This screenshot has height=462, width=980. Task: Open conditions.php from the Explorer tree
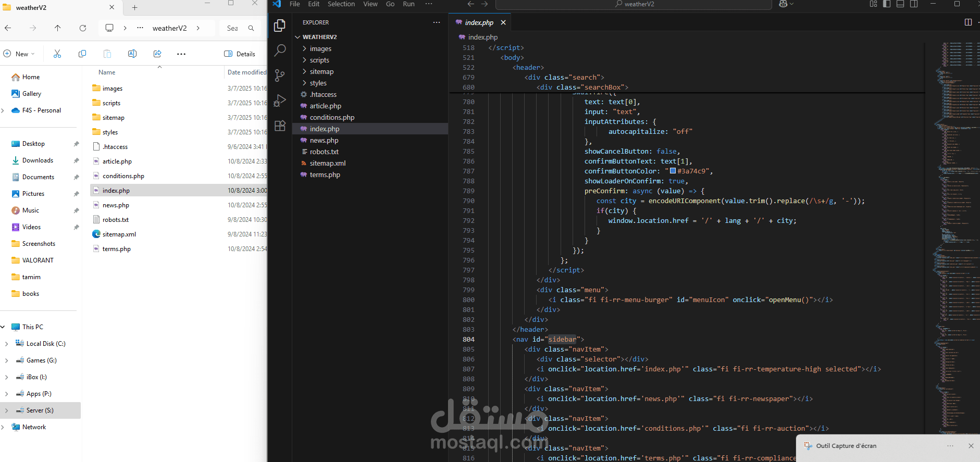click(331, 117)
